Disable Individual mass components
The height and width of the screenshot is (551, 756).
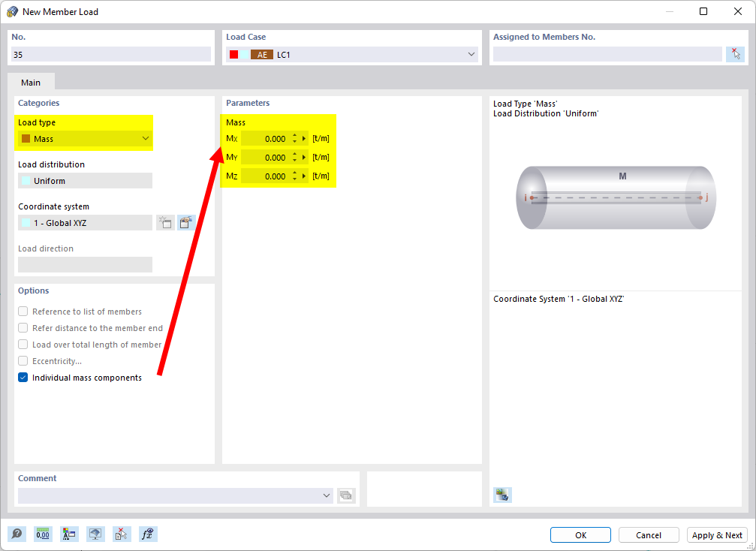click(x=23, y=378)
